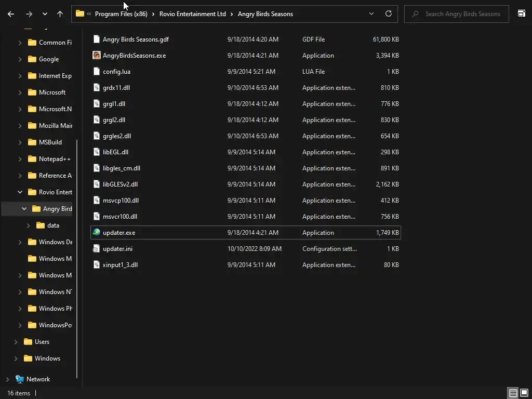Select Angry Birds Seasons.gdf file icon
The width and height of the screenshot is (532, 399).
click(x=97, y=39)
